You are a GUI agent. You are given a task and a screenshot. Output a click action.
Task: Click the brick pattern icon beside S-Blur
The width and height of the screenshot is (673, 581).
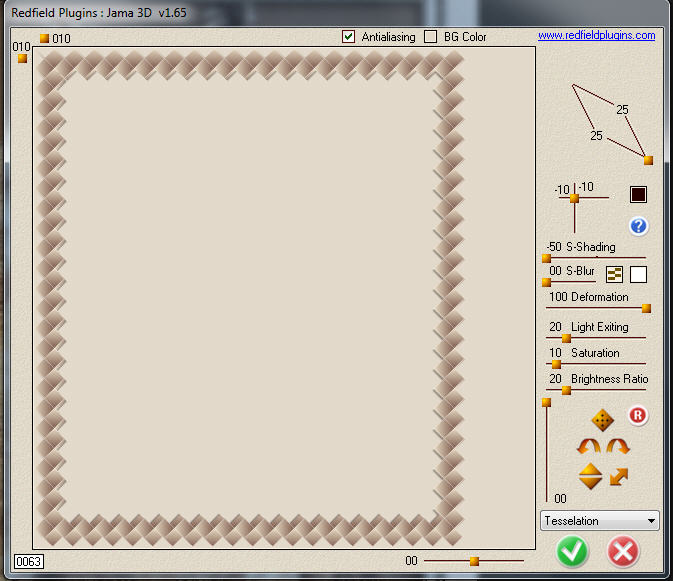tap(614, 274)
